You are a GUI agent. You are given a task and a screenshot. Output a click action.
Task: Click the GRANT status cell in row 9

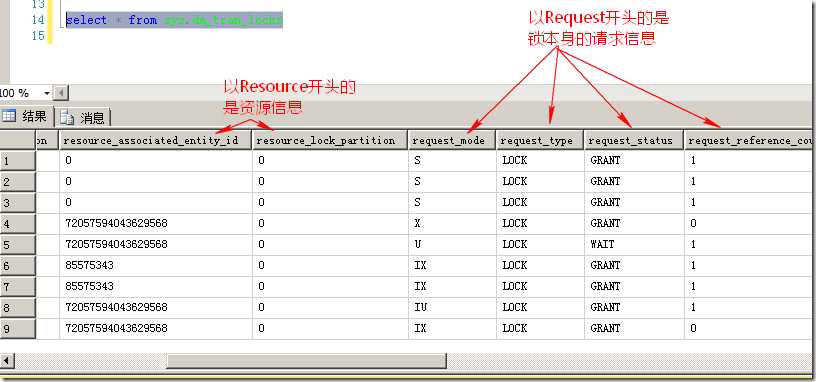[x=634, y=328]
